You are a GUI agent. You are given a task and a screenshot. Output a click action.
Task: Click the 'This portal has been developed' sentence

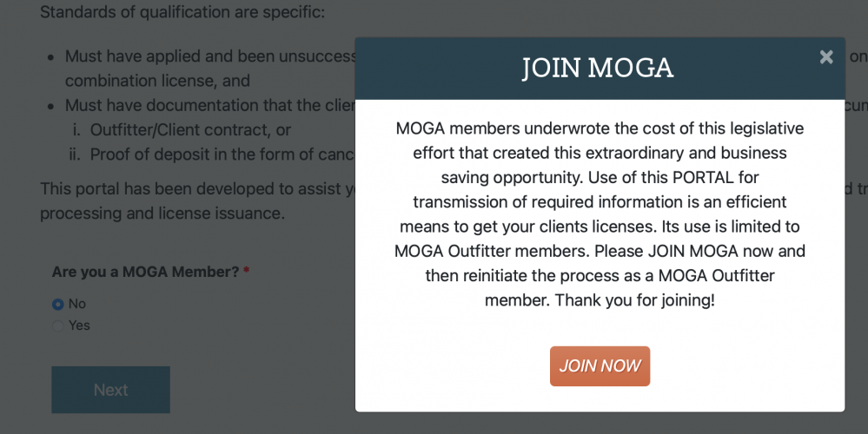pyautogui.click(x=197, y=188)
